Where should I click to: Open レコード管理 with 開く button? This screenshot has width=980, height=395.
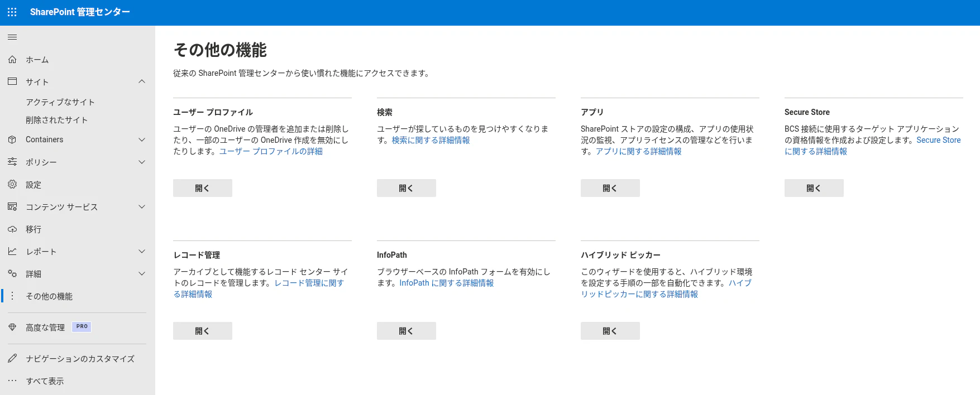(x=203, y=331)
